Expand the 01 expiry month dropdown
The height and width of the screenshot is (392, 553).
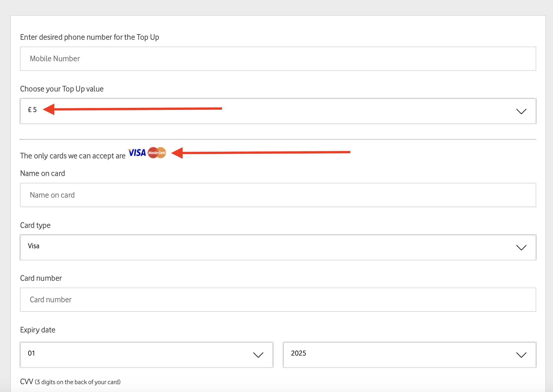(146, 355)
